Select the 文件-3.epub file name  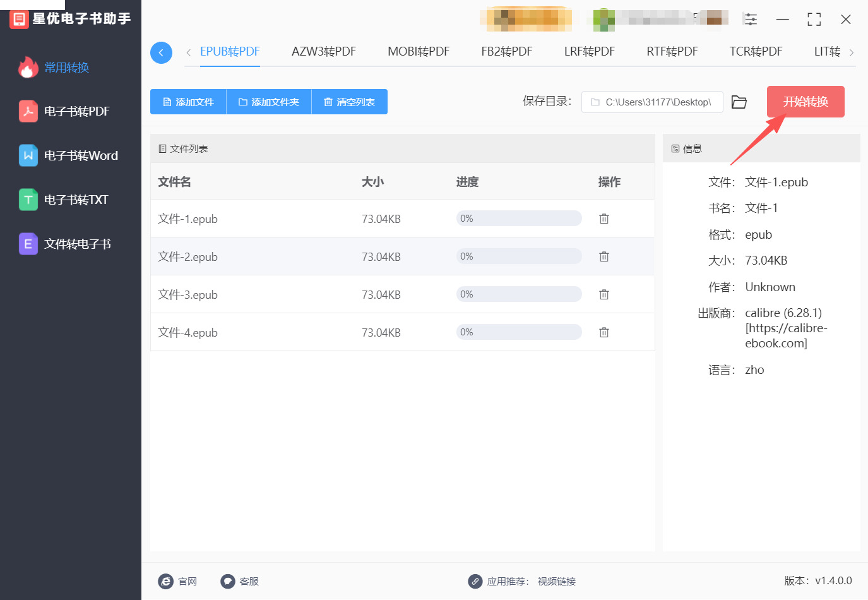[x=187, y=295]
